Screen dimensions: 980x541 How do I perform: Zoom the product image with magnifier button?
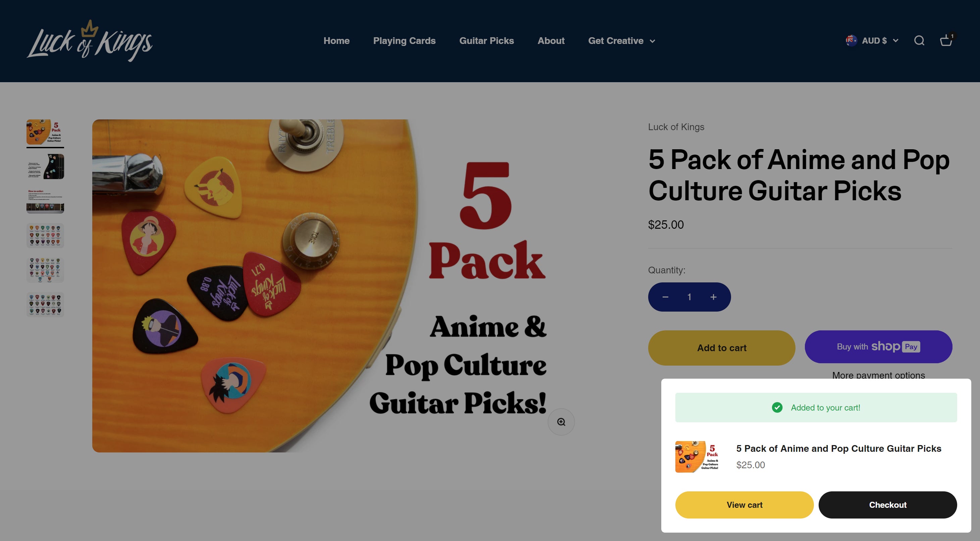(x=561, y=422)
